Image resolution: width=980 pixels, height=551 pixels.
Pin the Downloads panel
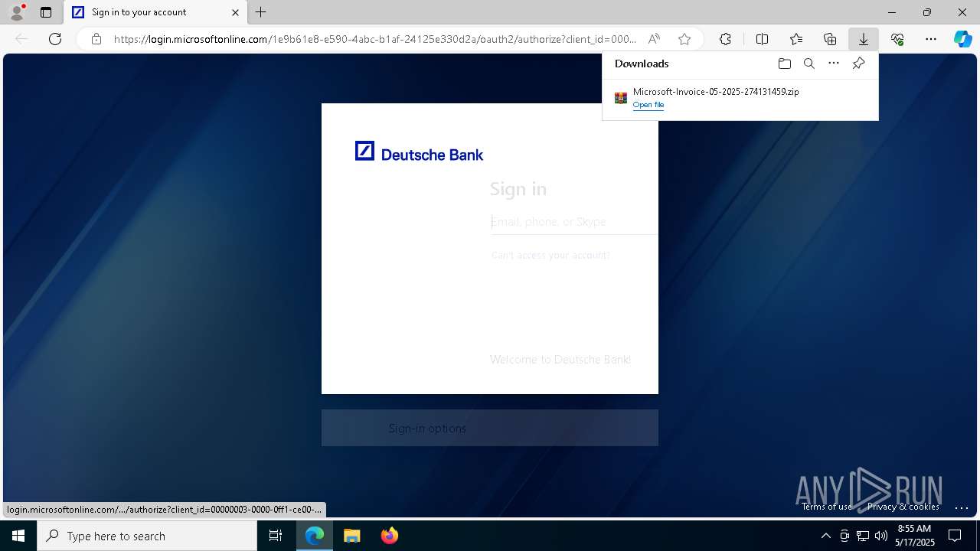[858, 64]
